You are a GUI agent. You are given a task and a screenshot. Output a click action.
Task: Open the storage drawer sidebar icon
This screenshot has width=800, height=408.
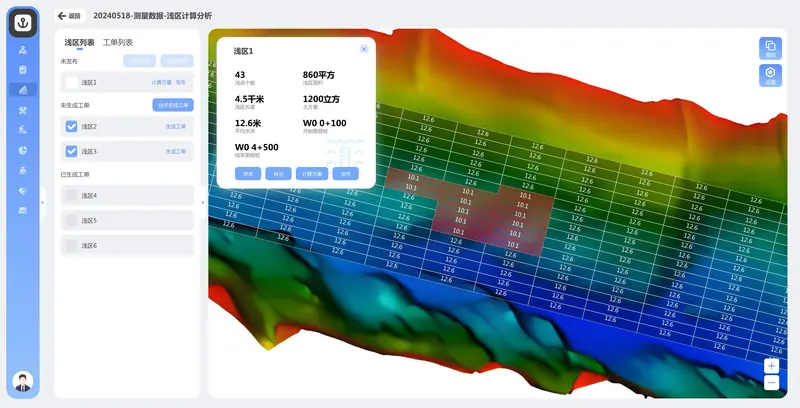pyautogui.click(x=23, y=211)
